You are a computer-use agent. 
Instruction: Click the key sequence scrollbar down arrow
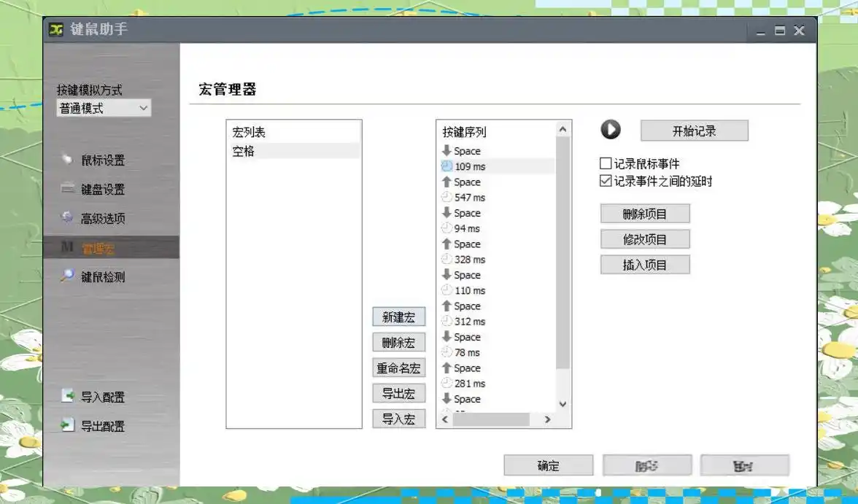[x=563, y=403]
